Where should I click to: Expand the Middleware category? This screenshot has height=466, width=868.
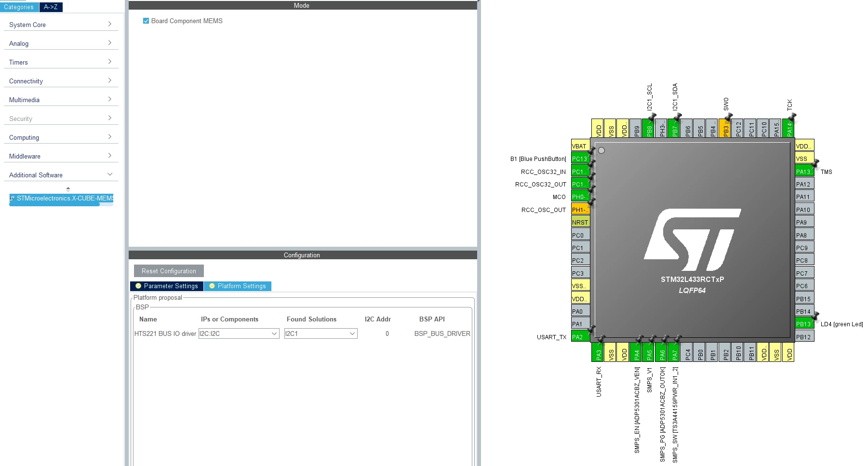coord(61,156)
